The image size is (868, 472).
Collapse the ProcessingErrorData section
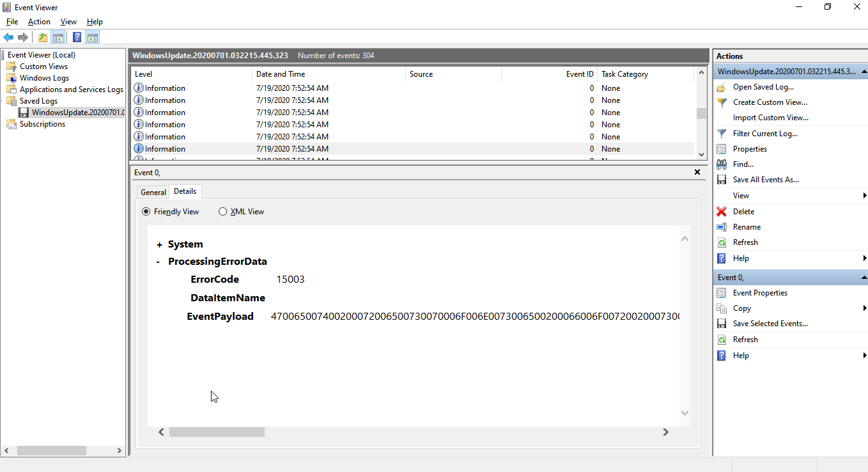tap(159, 262)
